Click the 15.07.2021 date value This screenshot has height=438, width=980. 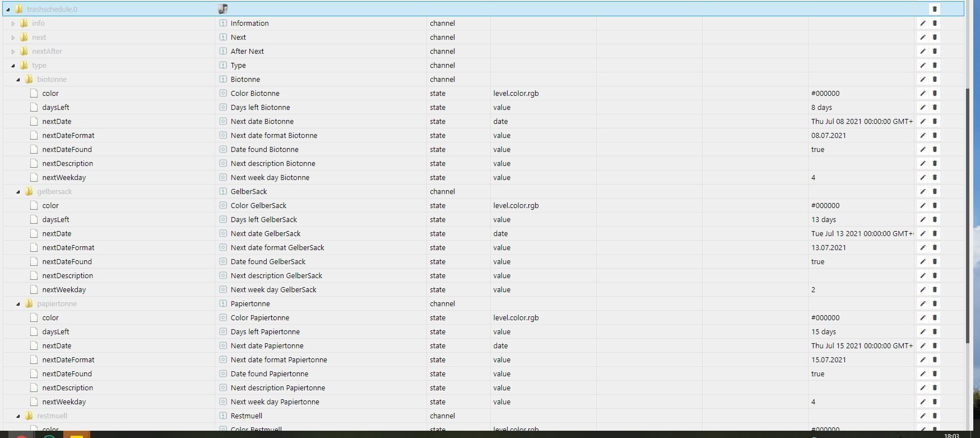point(828,359)
